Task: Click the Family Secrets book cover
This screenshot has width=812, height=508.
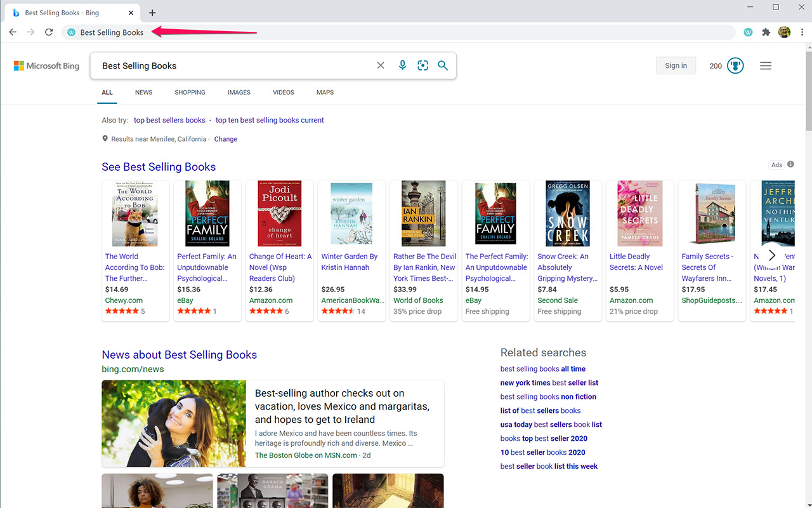Action: pyautogui.click(x=712, y=214)
